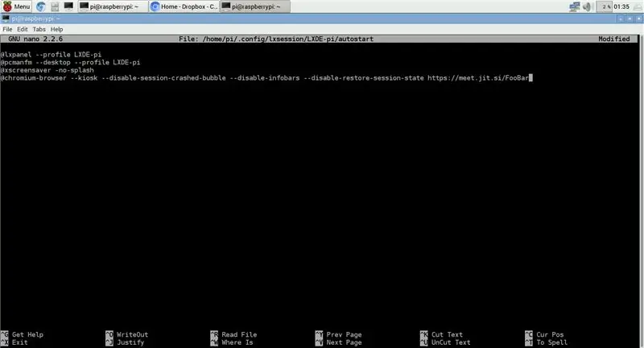Open the File menu
Viewport: 644px width, 348px height.
[7, 29]
